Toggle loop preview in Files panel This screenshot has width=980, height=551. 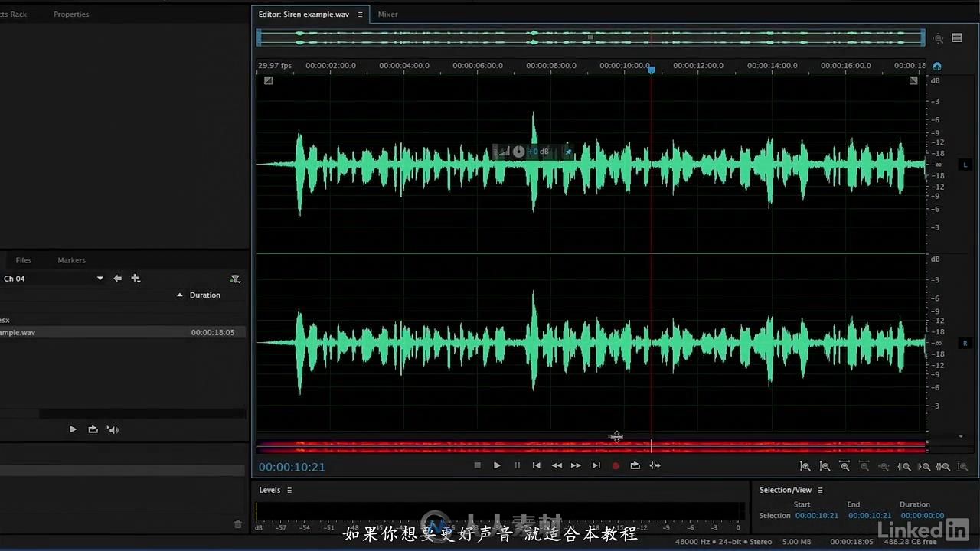pos(93,430)
